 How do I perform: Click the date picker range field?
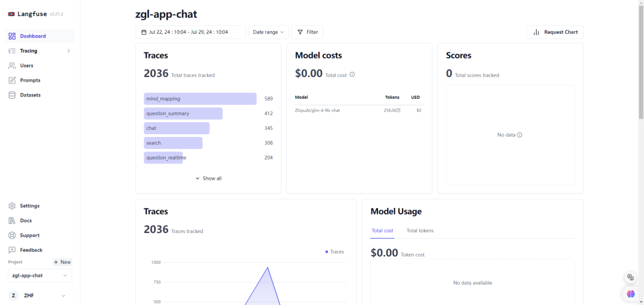[190, 32]
